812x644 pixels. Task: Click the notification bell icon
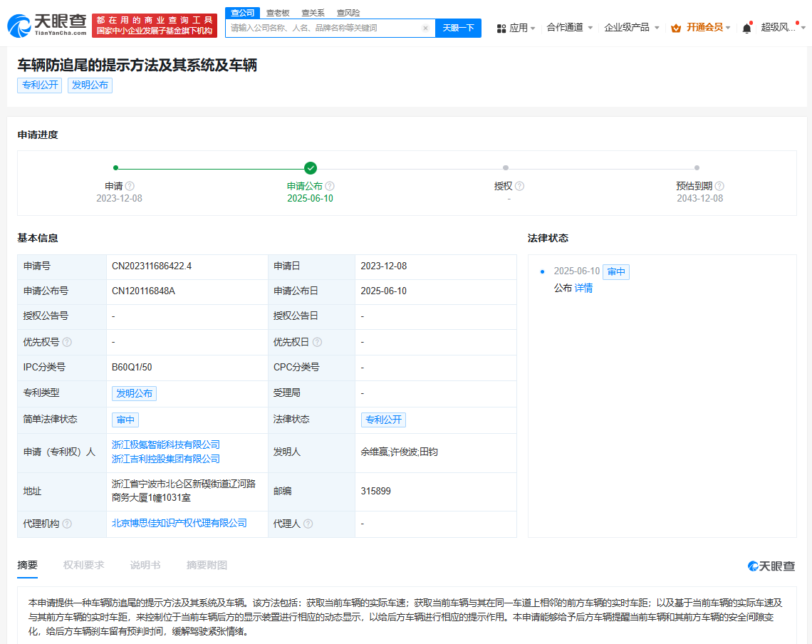click(746, 28)
